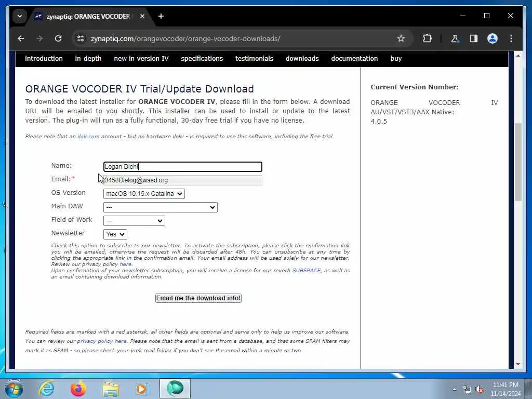This screenshot has height=399, width=532.
Task: Click the Current Version Number heading
Action: [414, 87]
